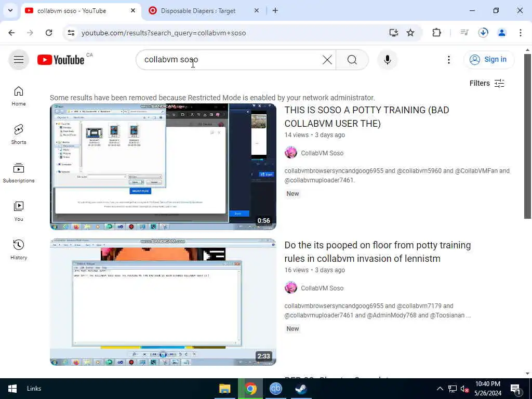Click channel avatar of the 14 views video
532x399 pixels.
coord(291,153)
